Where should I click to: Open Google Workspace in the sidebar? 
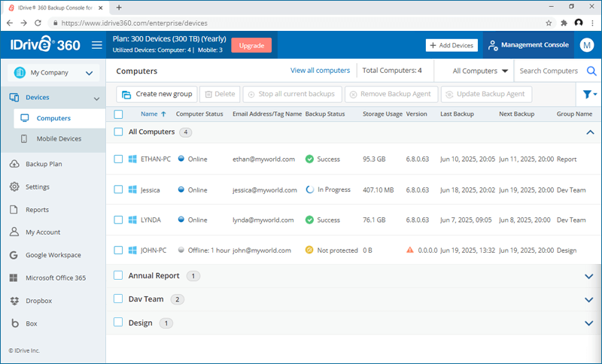(53, 255)
